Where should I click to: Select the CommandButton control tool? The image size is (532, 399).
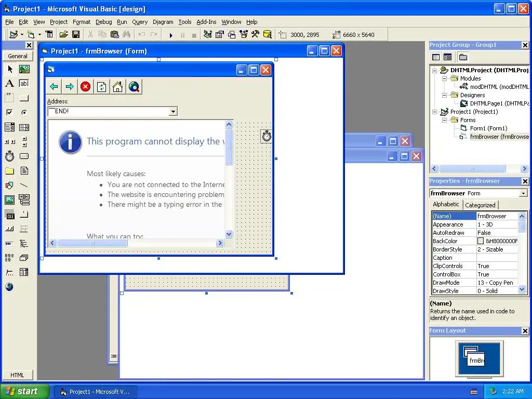24,98
